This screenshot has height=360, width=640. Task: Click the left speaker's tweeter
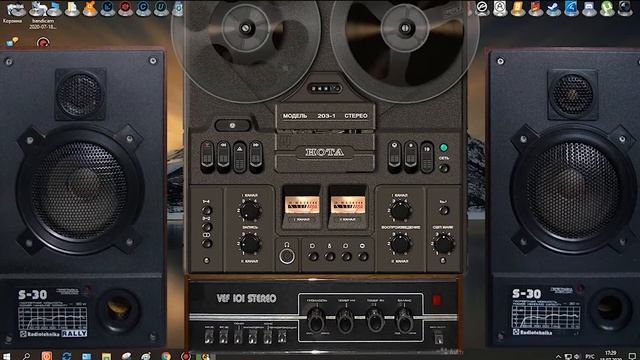(80, 95)
